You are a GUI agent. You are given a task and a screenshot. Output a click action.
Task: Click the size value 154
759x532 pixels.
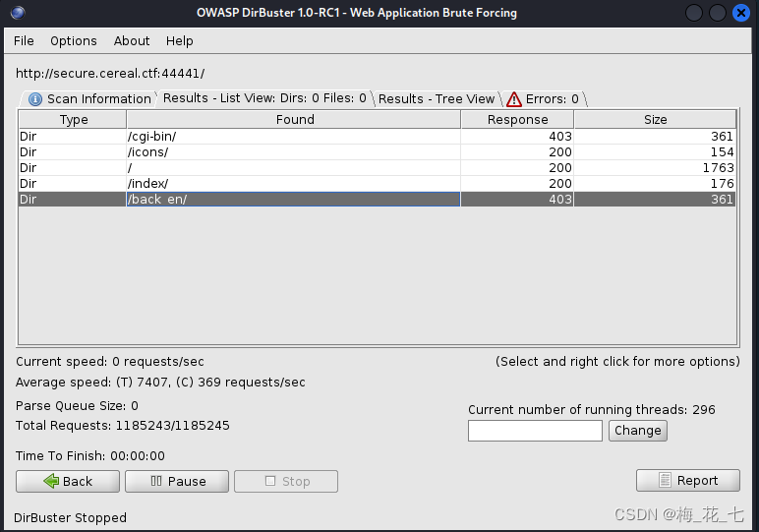[x=722, y=152]
